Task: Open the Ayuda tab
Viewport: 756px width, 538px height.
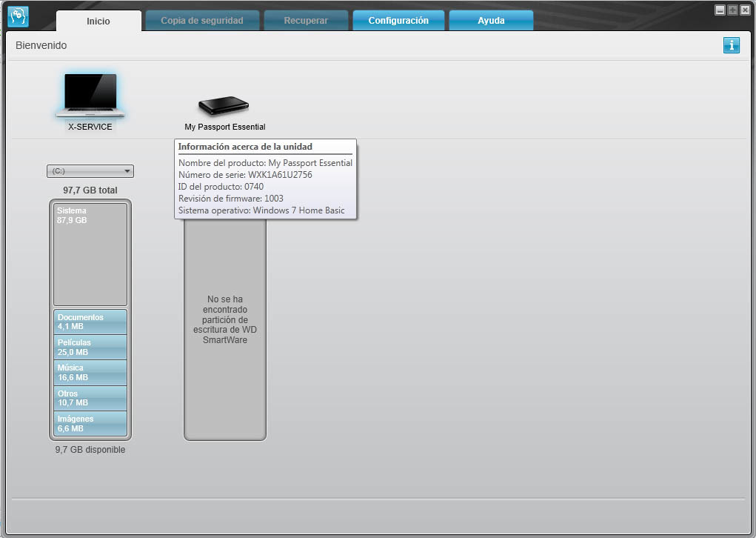Action: tap(491, 21)
